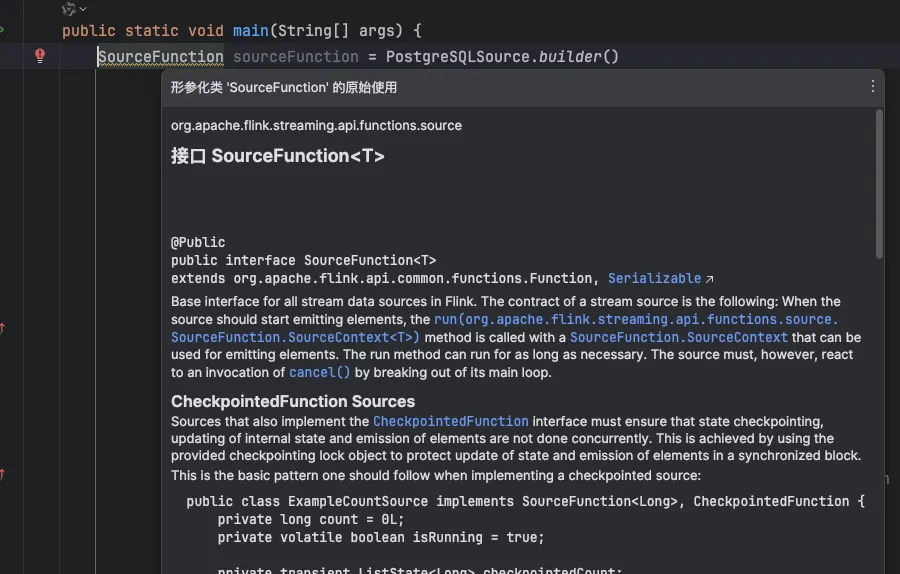This screenshot has height=574, width=900.
Task: Click the red error bulb in the gutter
Action: 40,56
